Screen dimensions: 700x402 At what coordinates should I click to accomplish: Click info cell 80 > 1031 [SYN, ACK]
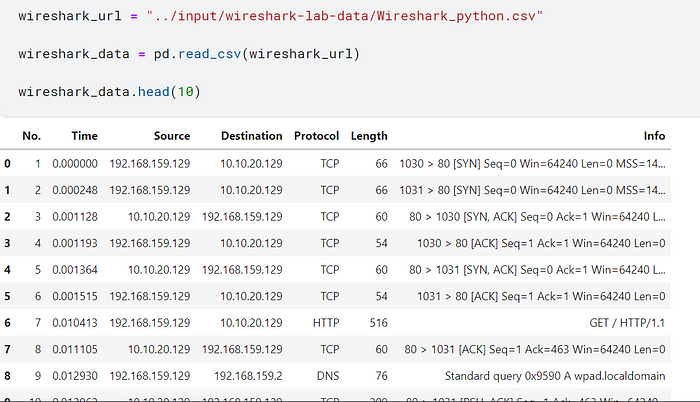(x=537, y=270)
